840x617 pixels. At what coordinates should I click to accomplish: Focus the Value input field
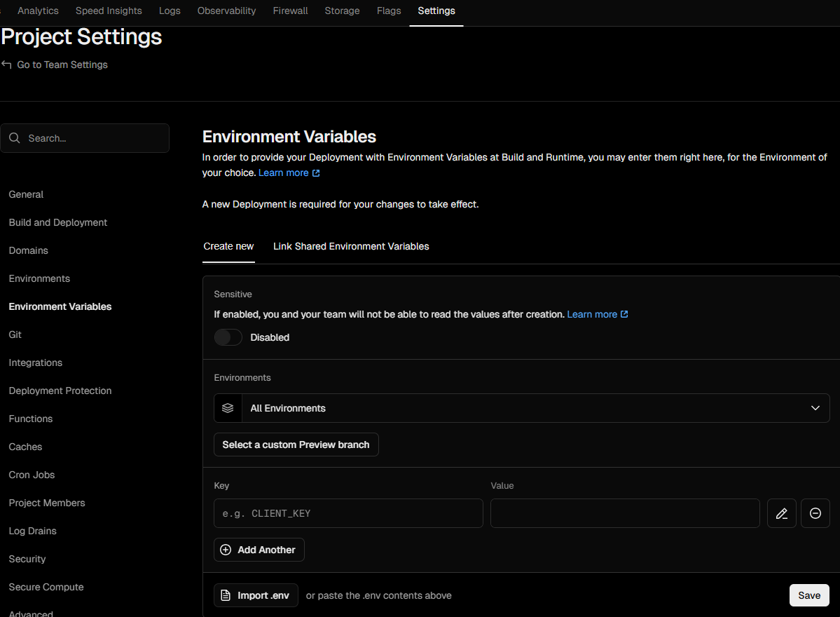point(625,513)
